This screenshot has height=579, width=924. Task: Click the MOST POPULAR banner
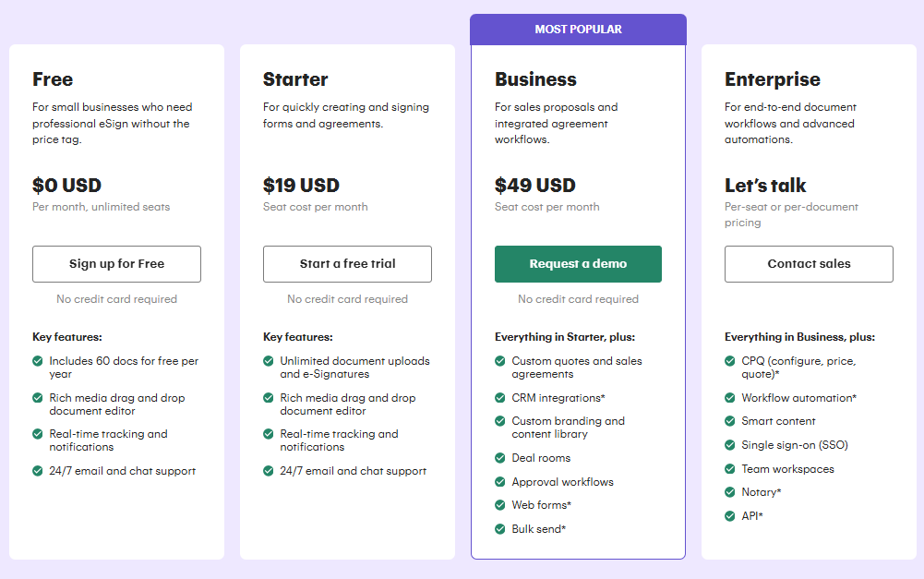(x=578, y=30)
